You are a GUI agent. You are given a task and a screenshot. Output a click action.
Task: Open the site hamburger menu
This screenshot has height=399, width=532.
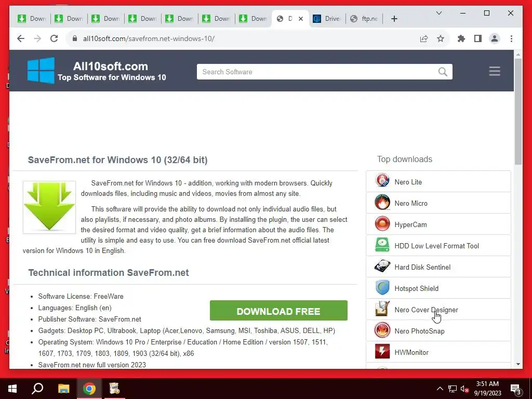click(x=495, y=71)
